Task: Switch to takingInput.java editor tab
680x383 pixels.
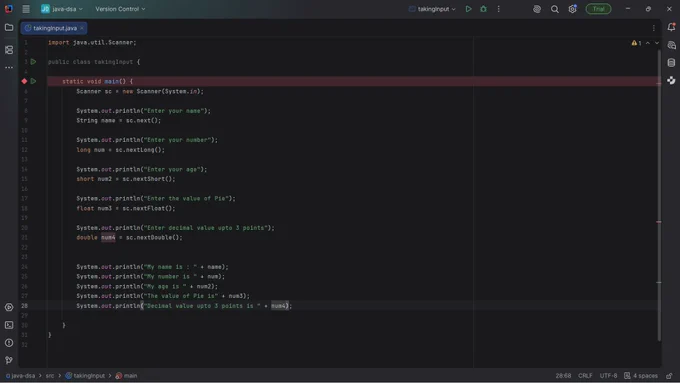Action: [55, 28]
